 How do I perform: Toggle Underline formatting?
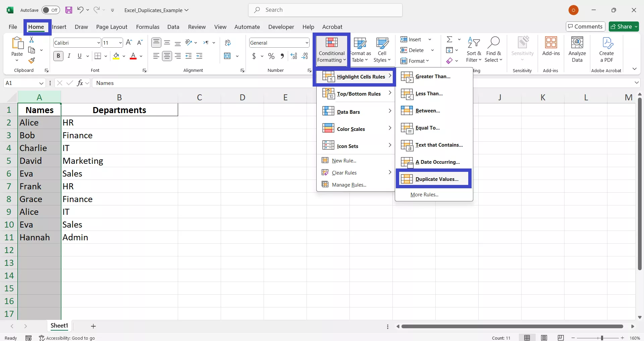pyautogui.click(x=80, y=56)
